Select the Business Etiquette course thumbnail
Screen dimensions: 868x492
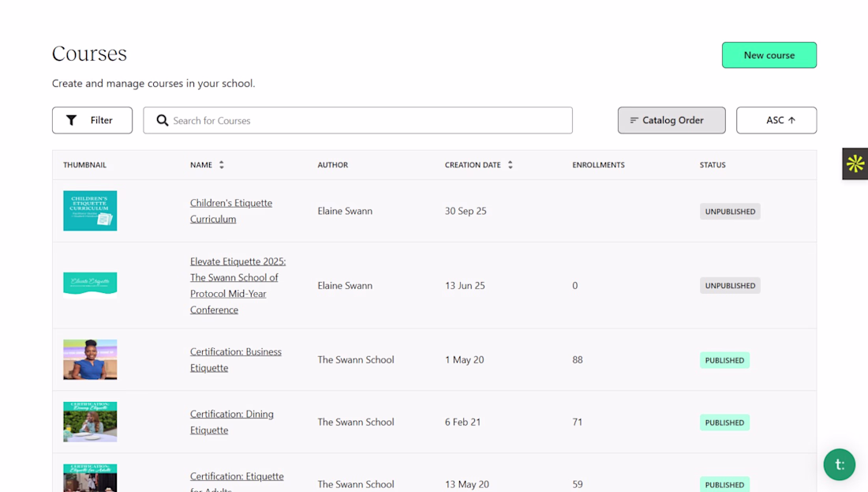coord(90,359)
